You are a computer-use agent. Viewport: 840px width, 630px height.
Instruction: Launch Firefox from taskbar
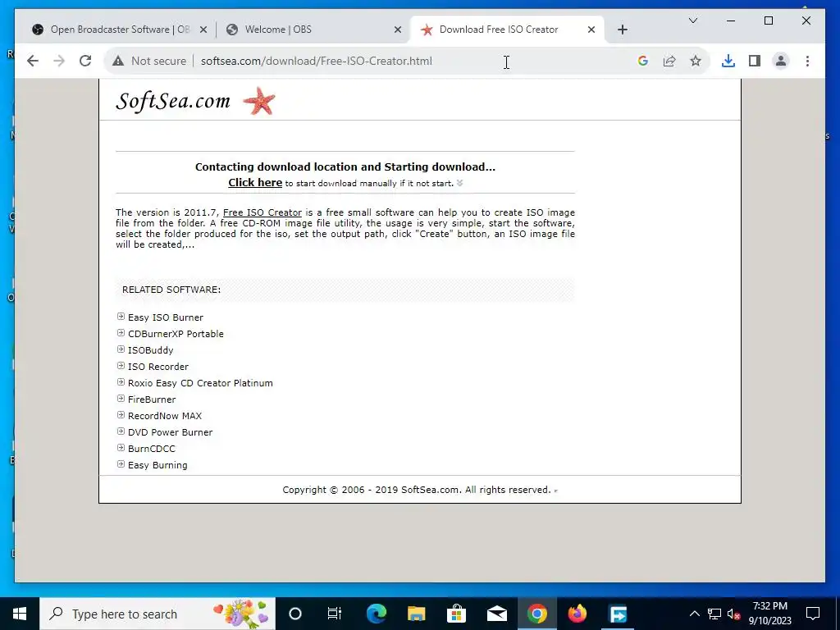pyautogui.click(x=577, y=614)
